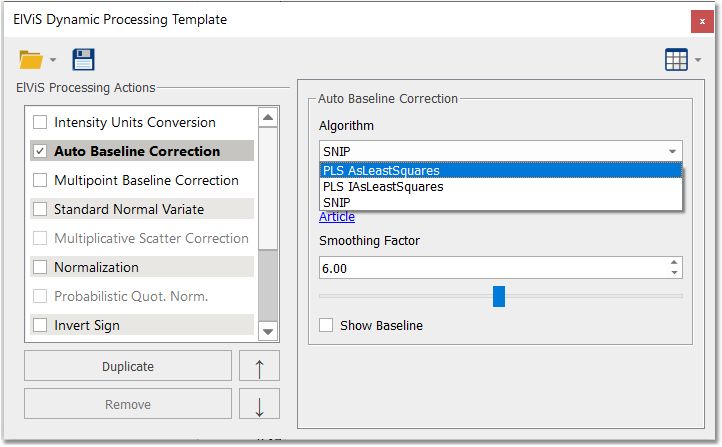
Task: Open the Article link
Action: pyautogui.click(x=337, y=217)
